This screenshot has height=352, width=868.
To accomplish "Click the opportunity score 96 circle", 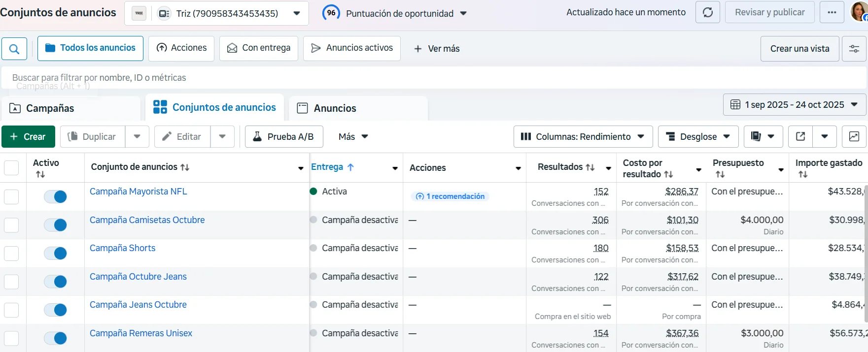I will [x=331, y=13].
